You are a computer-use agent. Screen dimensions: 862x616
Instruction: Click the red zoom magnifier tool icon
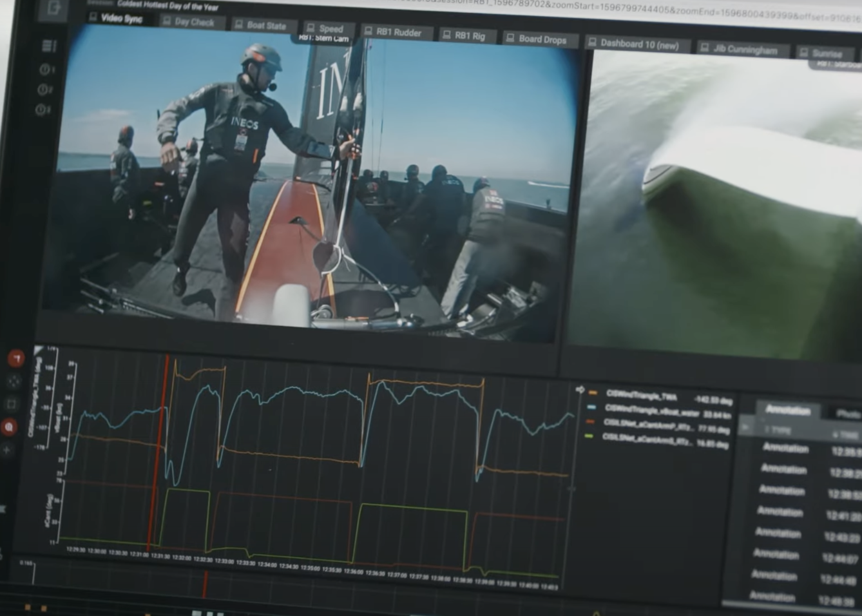(10, 427)
